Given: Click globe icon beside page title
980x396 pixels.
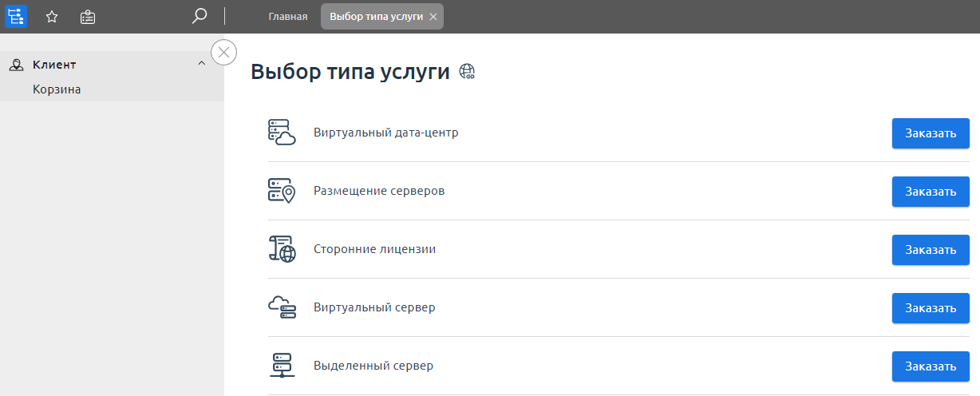Looking at the screenshot, I should tap(467, 72).
